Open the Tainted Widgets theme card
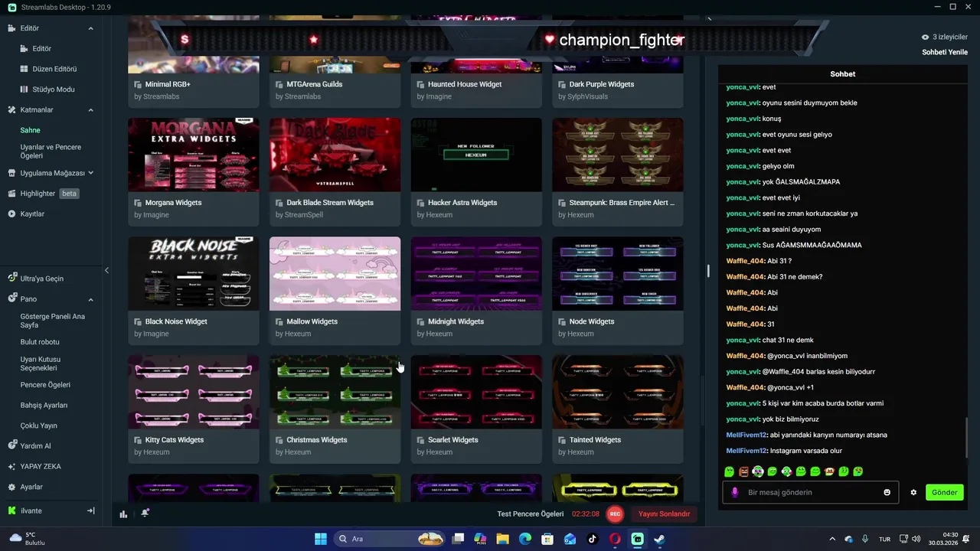 618,409
